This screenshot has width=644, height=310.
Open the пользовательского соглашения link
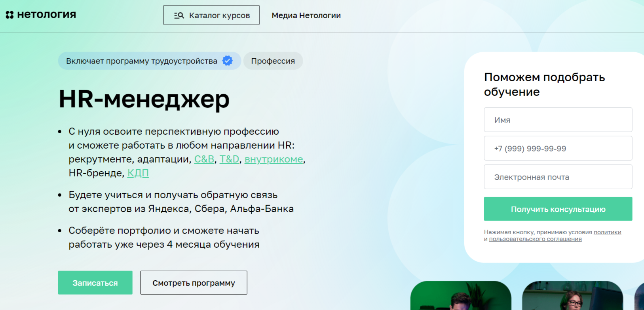[536, 239]
